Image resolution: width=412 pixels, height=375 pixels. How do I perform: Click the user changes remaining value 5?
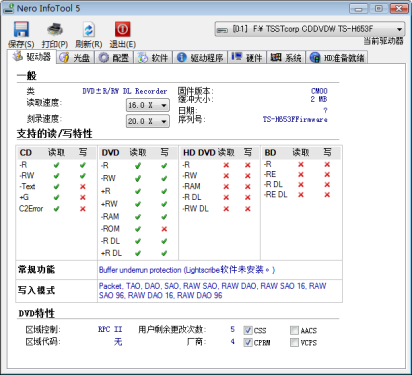coord(232,329)
